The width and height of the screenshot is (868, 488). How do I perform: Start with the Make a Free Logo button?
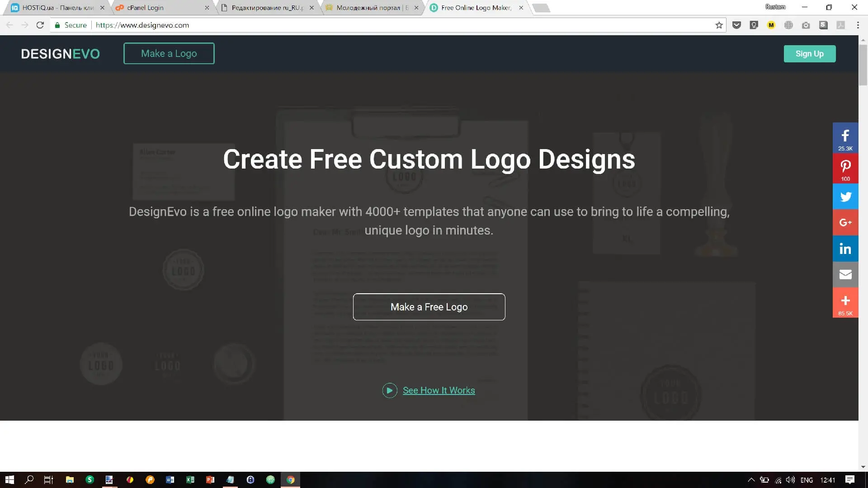(429, 307)
